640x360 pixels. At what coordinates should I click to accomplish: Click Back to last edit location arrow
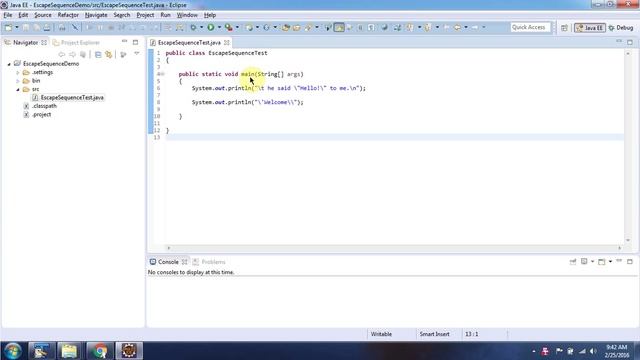point(447,27)
